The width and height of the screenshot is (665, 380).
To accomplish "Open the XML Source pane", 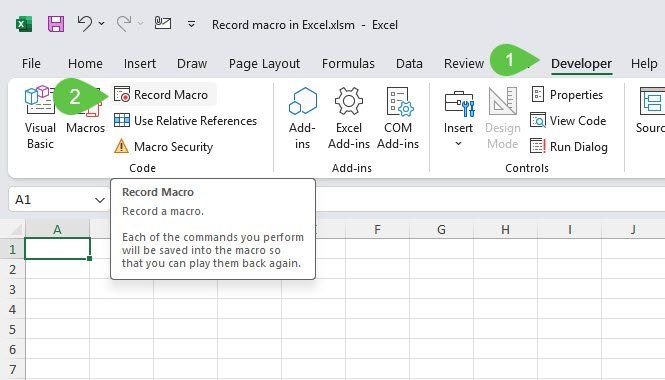I will click(x=651, y=110).
